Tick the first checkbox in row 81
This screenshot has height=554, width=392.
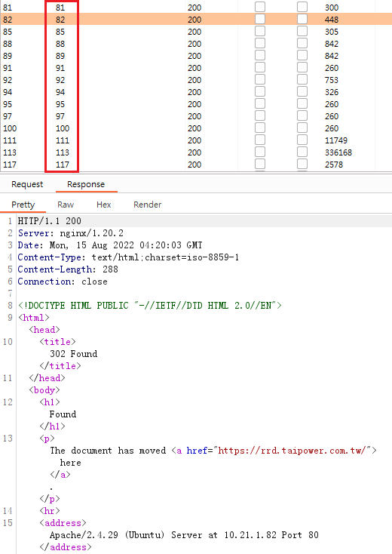[260, 7]
